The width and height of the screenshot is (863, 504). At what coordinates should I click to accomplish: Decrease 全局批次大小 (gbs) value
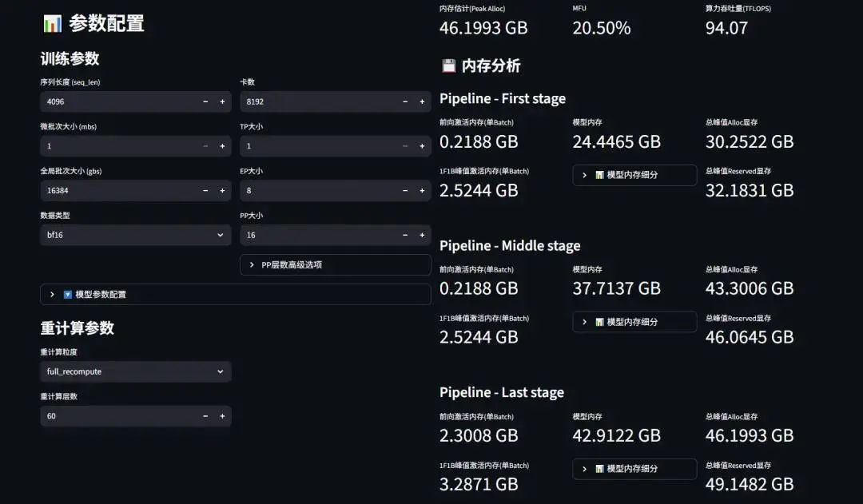(x=205, y=190)
